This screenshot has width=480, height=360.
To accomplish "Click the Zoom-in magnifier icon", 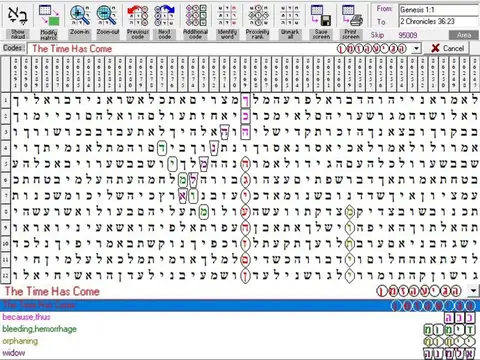I will [80, 16].
